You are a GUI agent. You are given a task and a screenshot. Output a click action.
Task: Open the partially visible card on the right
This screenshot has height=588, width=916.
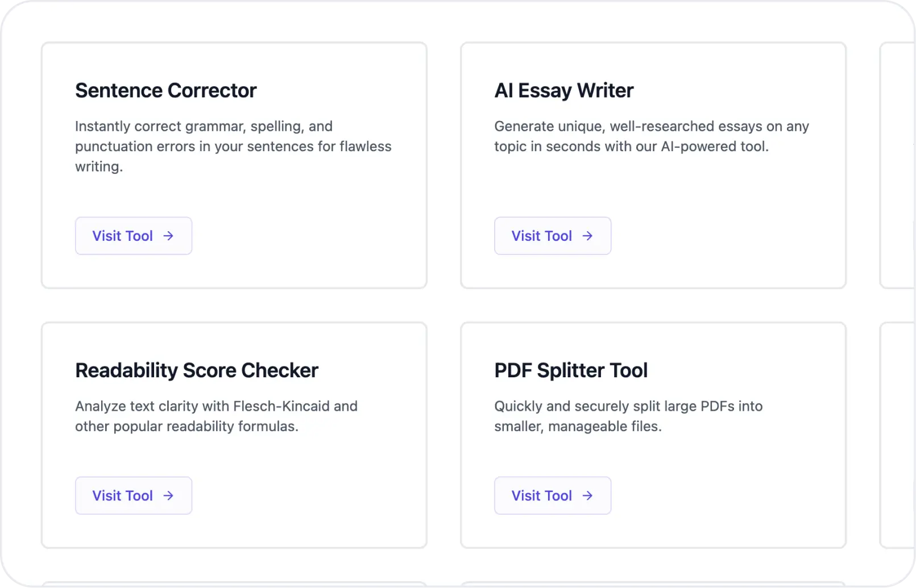pos(898,165)
